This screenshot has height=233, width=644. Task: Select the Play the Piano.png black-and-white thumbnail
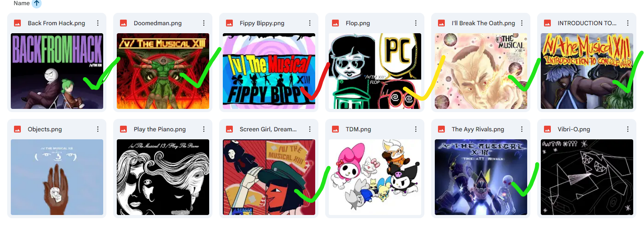163,177
